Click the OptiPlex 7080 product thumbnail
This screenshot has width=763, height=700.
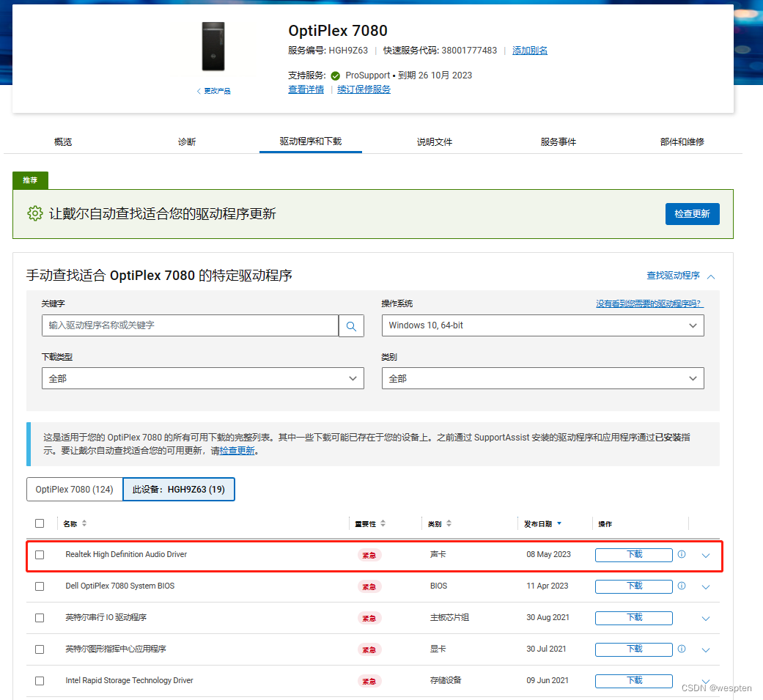pos(213,47)
